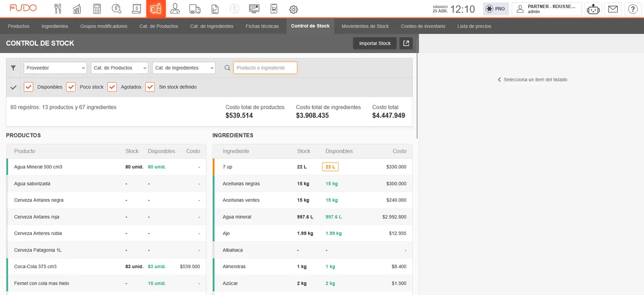Expand the Proveedor dropdown
Image resolution: width=644 pixels, height=295 pixels.
point(55,68)
